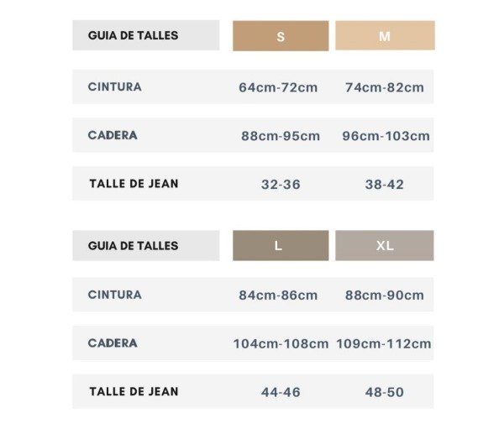This screenshot has width=504, height=434.
Task: Select the 104cm-108cm hip measurement
Action: point(281,343)
